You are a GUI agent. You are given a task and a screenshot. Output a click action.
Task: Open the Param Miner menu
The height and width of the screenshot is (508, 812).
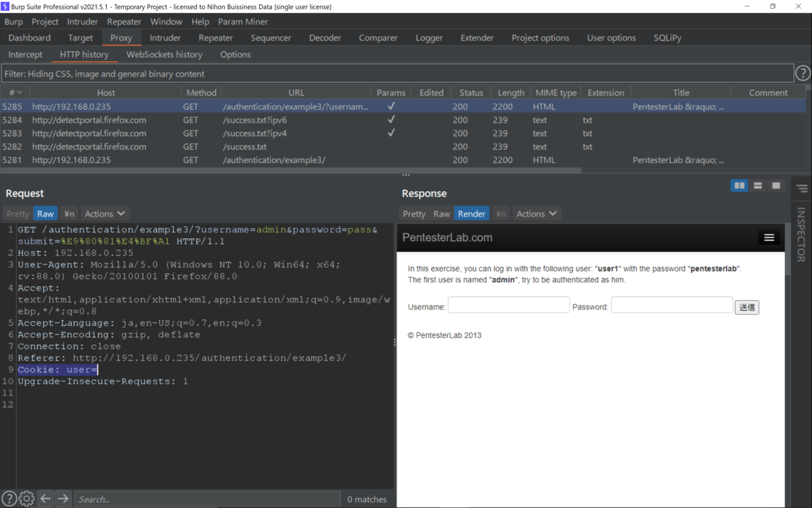(x=243, y=22)
